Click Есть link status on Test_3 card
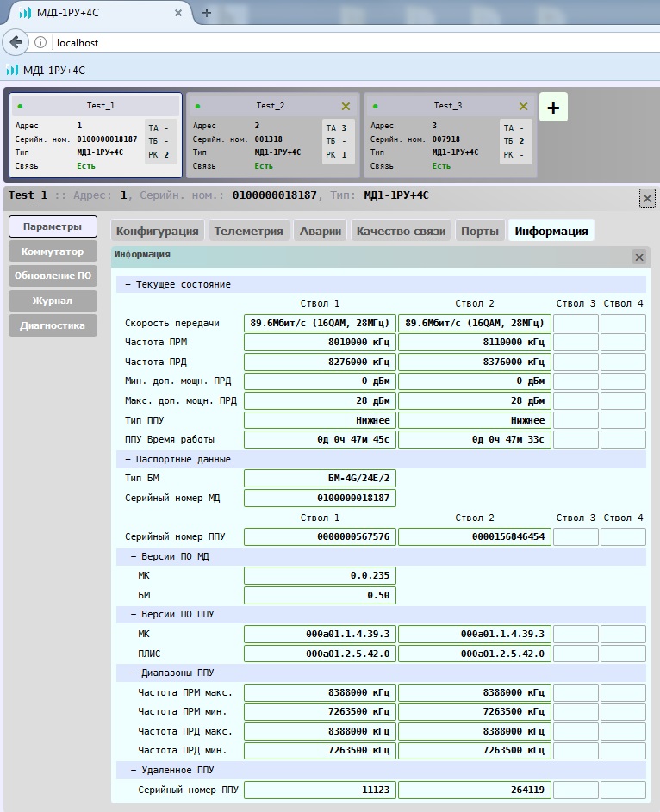The height and width of the screenshot is (812, 660). tap(441, 165)
